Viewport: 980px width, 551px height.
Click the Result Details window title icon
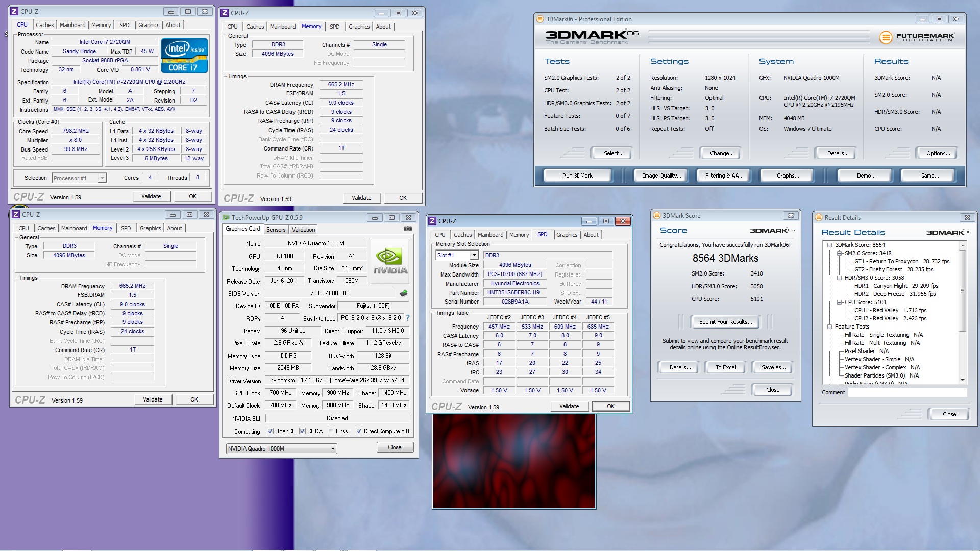pyautogui.click(x=819, y=218)
